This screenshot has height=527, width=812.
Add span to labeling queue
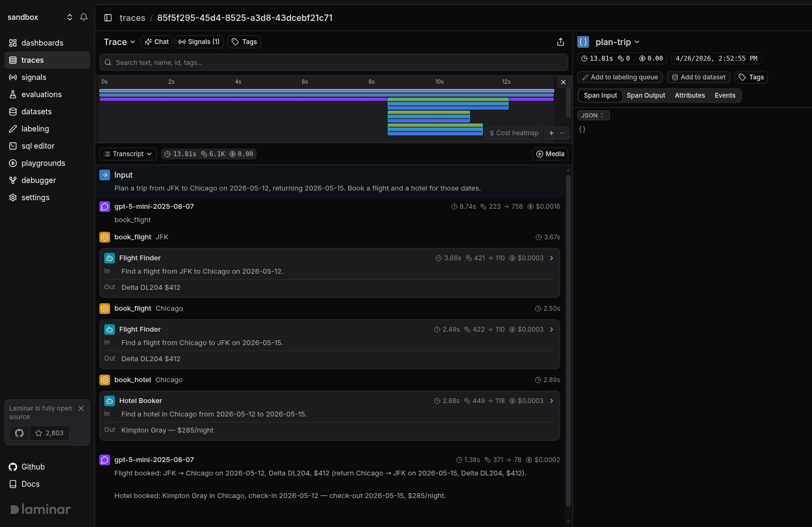[x=620, y=77]
